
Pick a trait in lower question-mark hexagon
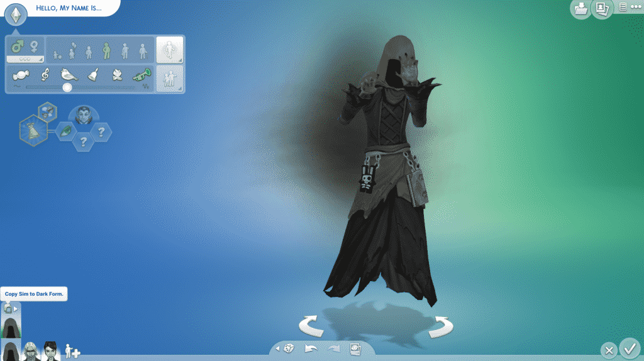click(84, 142)
